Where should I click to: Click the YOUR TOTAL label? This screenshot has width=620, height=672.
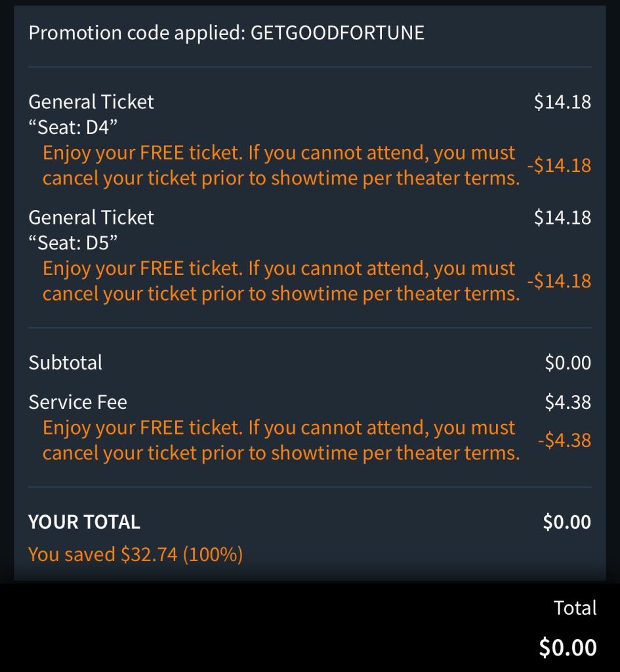point(84,522)
